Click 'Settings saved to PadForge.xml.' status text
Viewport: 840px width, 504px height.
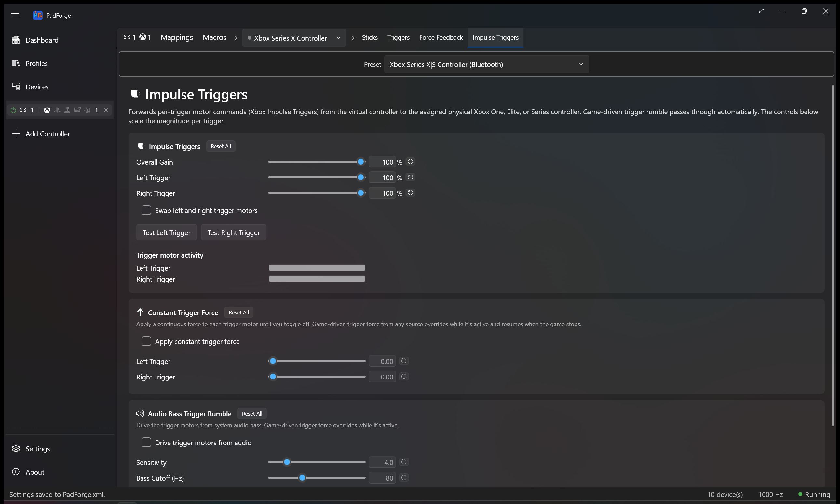pyautogui.click(x=57, y=495)
